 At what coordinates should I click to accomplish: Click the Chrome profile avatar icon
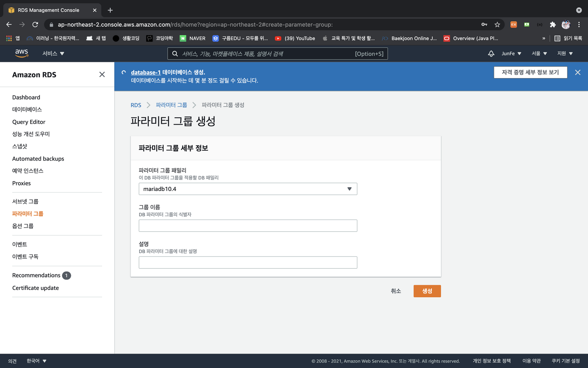(566, 24)
